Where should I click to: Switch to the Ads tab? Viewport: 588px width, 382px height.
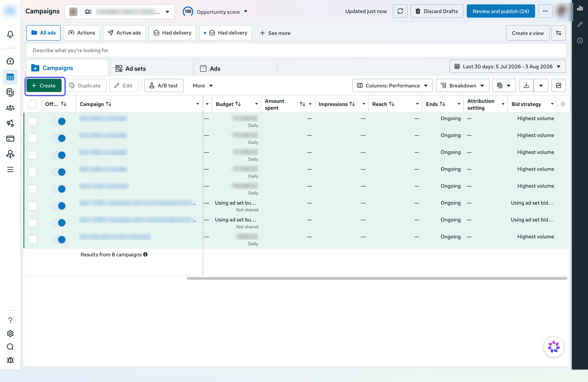[236, 68]
